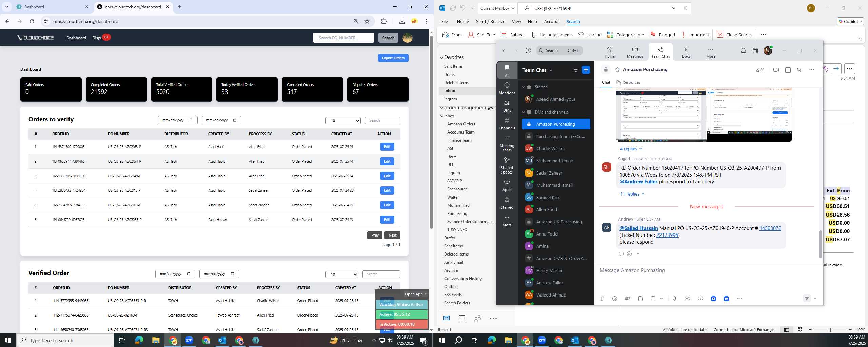
Task: Record a video message
Action: pyautogui.click(x=687, y=299)
